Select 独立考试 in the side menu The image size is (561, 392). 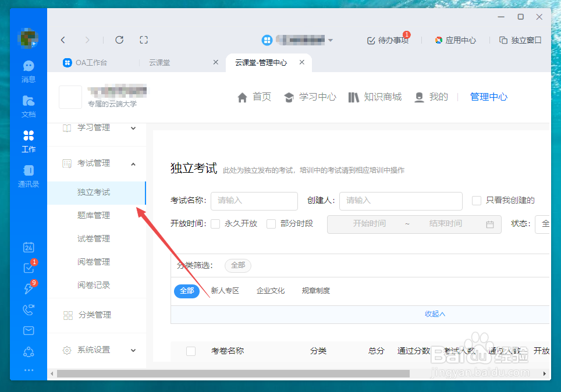(97, 193)
